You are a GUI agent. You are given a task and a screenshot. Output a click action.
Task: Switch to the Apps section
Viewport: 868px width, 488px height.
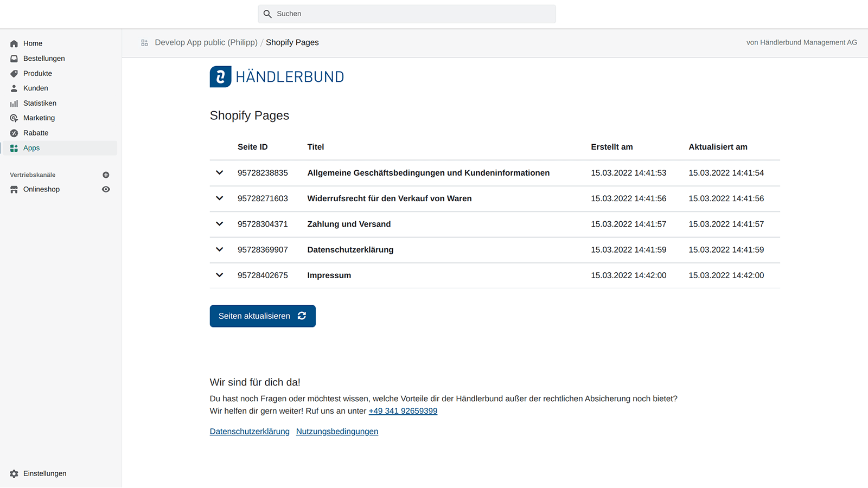[14, 147]
